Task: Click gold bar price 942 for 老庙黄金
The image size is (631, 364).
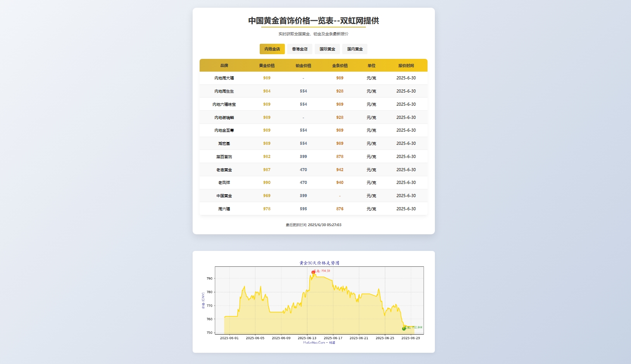Action: [340, 170]
